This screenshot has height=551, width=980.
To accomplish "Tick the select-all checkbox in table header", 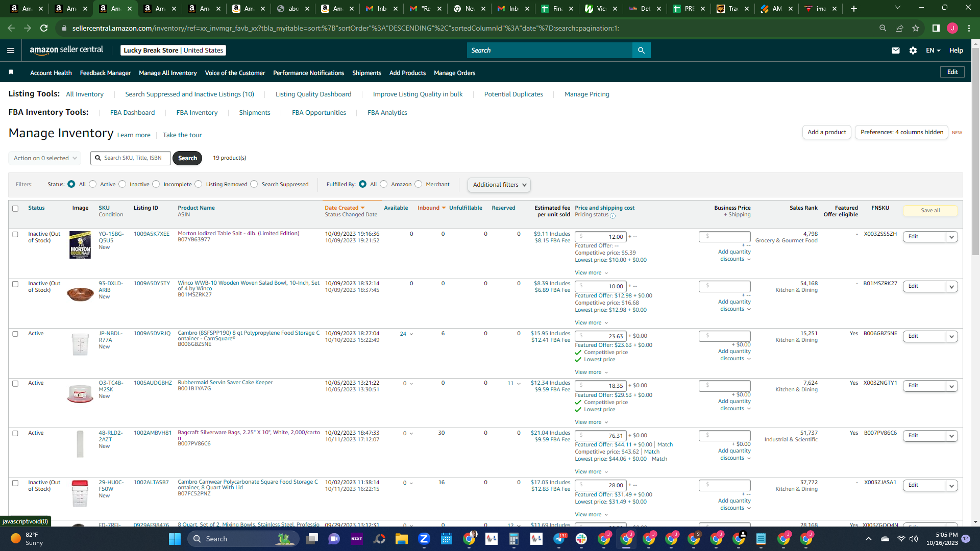I will click(x=15, y=208).
